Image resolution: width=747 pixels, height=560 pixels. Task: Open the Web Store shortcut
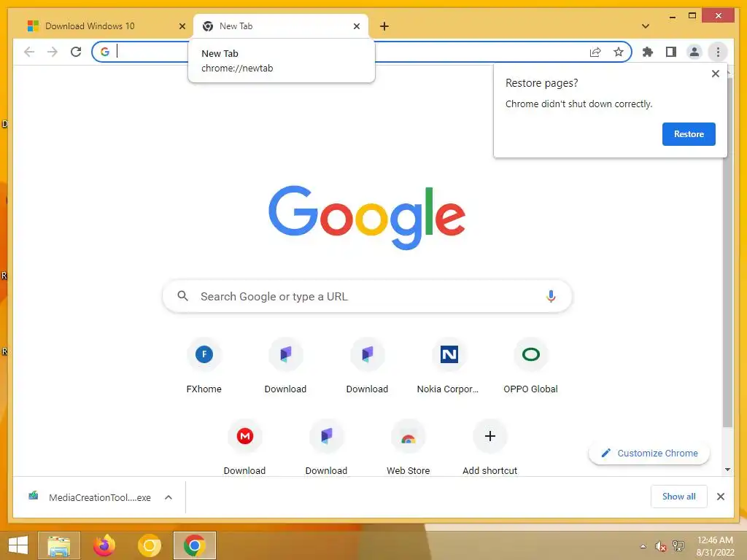click(x=409, y=447)
